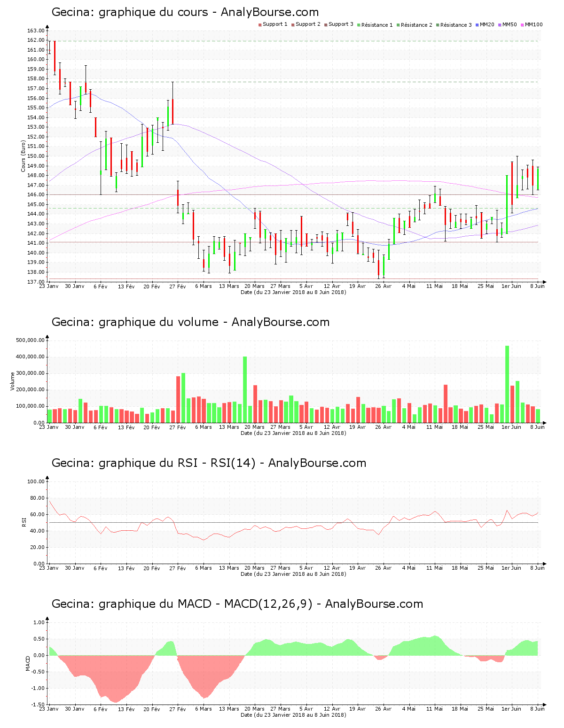Select the MM100 legend label
Viewport: 564px width, 728px height.
coord(533,24)
